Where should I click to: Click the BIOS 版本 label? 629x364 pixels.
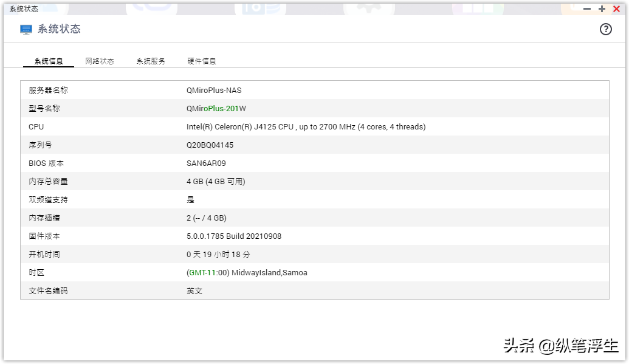click(46, 163)
